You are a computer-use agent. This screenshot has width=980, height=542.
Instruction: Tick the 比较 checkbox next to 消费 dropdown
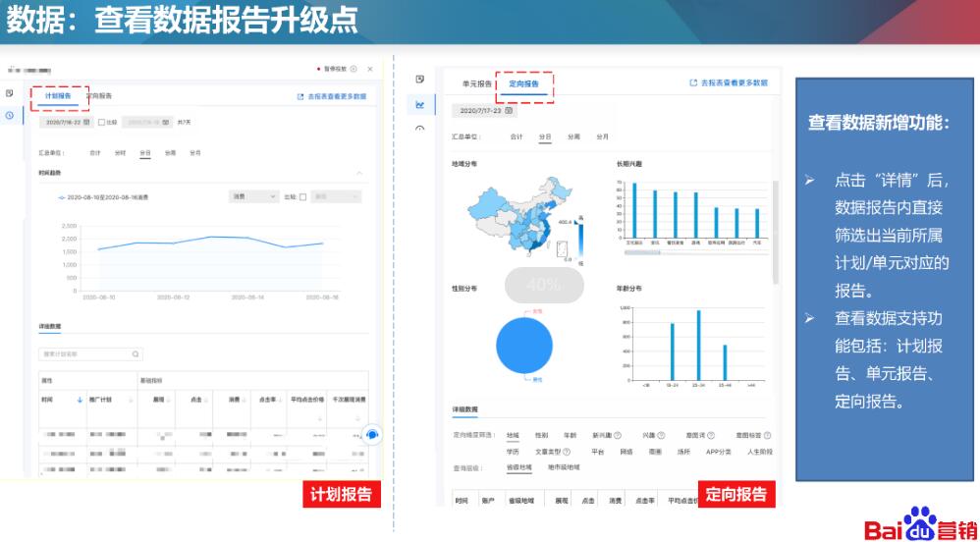[x=302, y=196]
